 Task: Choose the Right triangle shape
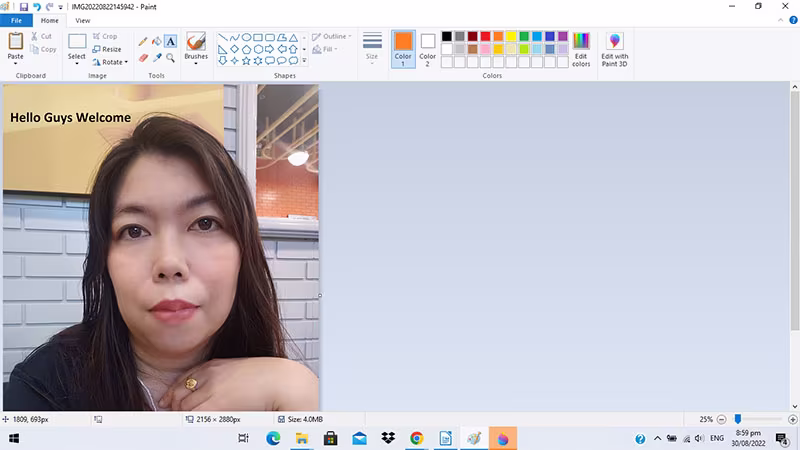[x=222, y=49]
